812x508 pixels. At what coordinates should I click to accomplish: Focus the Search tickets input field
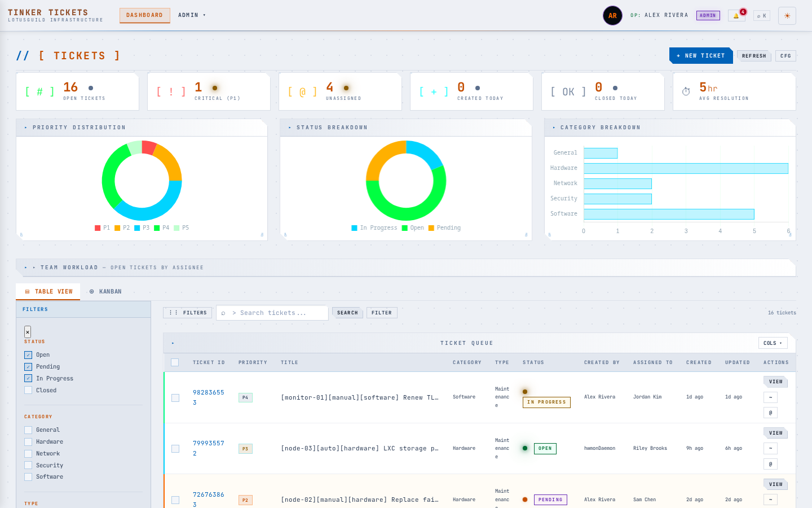pyautogui.click(x=272, y=313)
